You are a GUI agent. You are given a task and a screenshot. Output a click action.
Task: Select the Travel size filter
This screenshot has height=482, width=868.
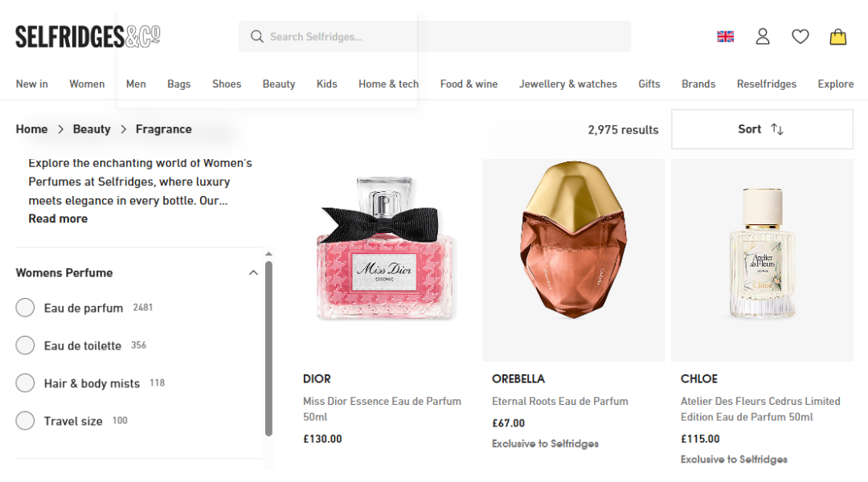click(x=25, y=421)
